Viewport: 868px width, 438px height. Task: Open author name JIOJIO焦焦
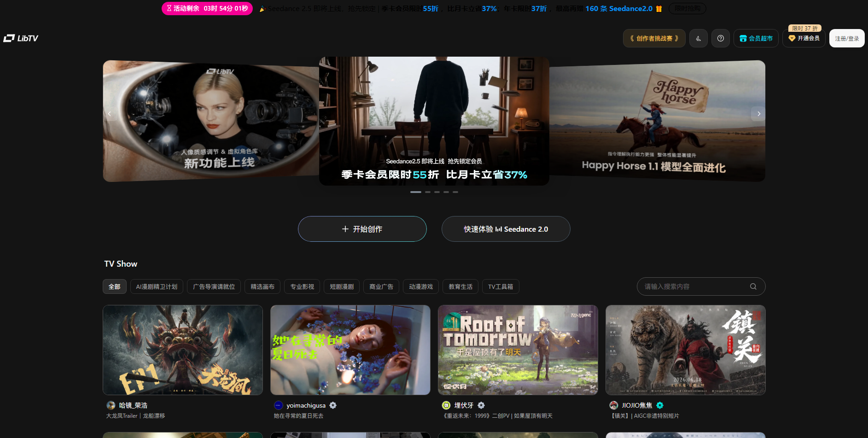pos(637,405)
